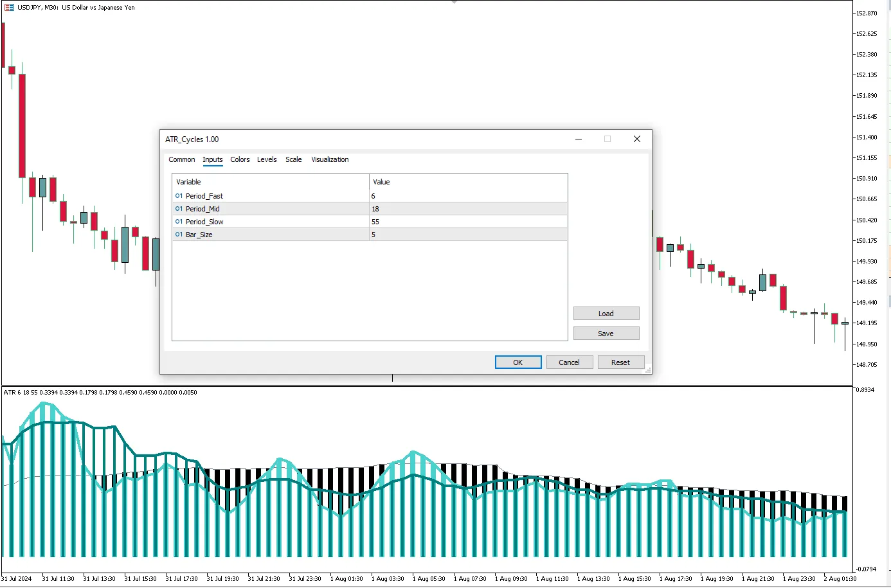Open the Visualization tab

click(330, 159)
